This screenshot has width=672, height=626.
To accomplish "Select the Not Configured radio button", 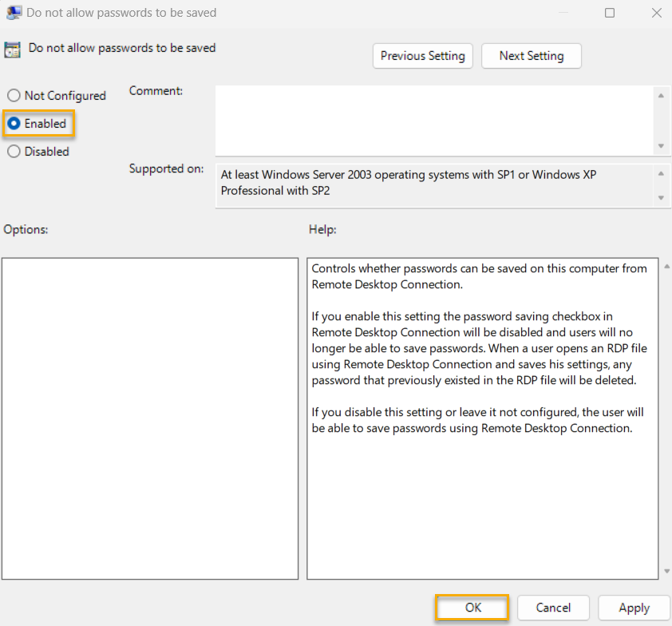I will click(13, 95).
